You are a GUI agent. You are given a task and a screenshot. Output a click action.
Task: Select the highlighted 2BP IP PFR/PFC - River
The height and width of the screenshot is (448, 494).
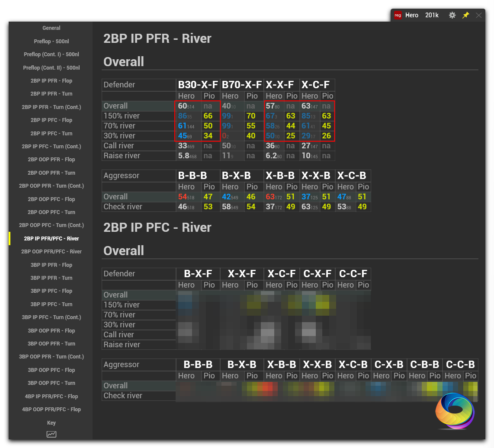pyautogui.click(x=51, y=239)
